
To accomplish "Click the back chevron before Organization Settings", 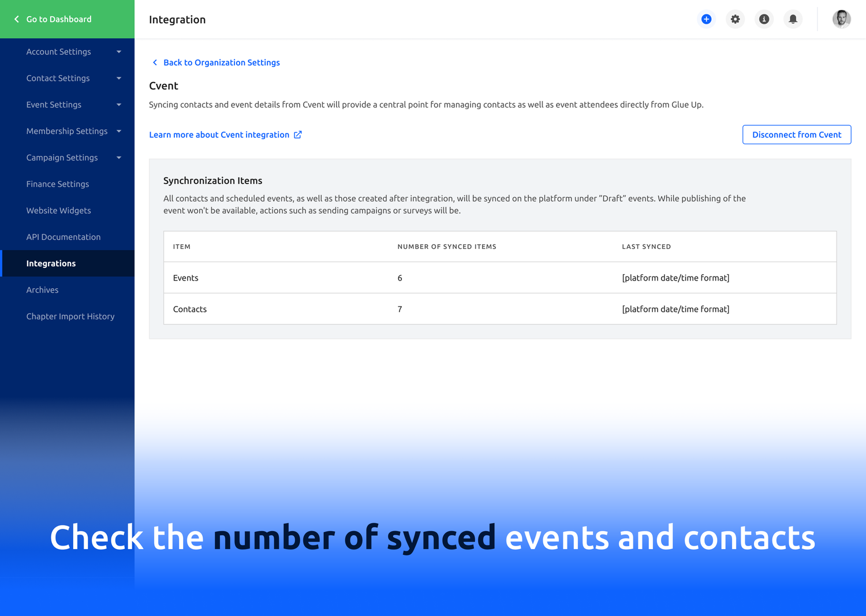I will (155, 62).
